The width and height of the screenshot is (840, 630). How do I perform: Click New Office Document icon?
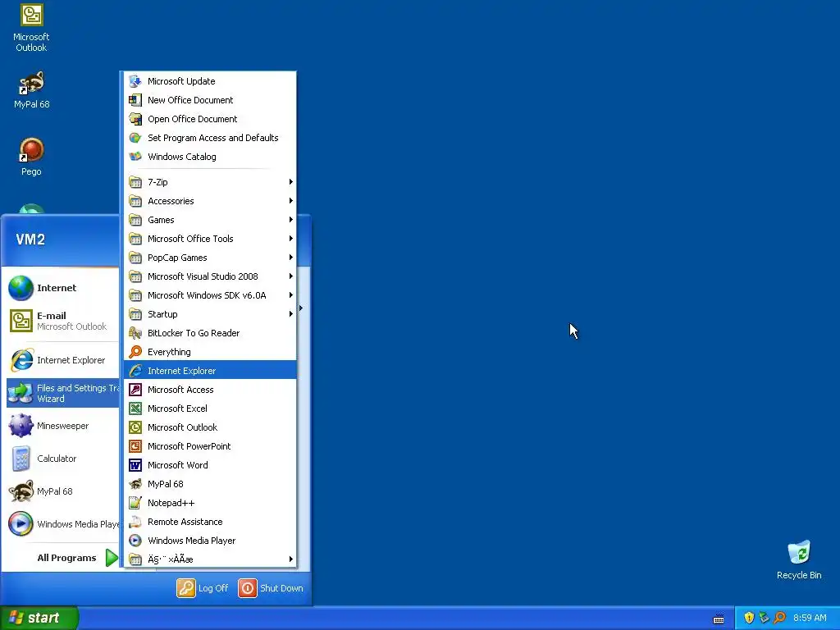click(x=135, y=100)
